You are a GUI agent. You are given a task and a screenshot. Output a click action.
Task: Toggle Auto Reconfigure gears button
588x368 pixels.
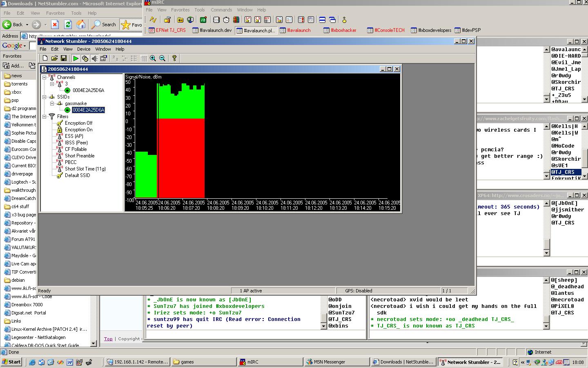85,58
